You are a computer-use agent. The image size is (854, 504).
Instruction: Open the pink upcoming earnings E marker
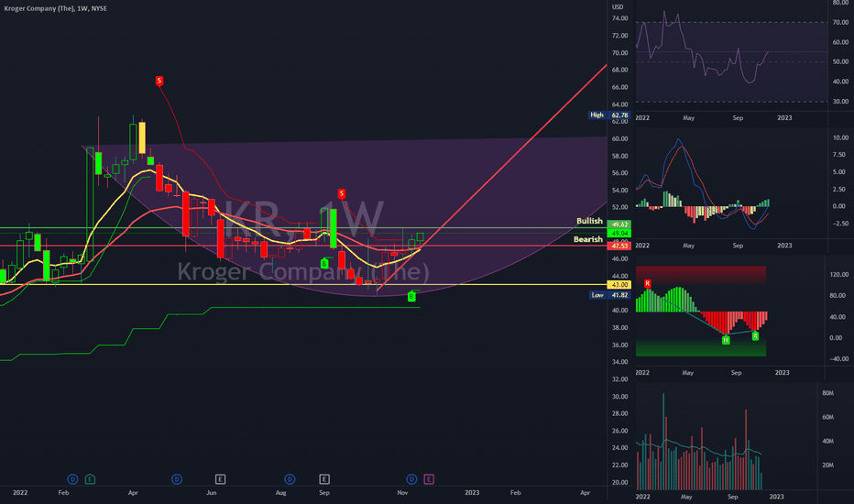(x=429, y=479)
